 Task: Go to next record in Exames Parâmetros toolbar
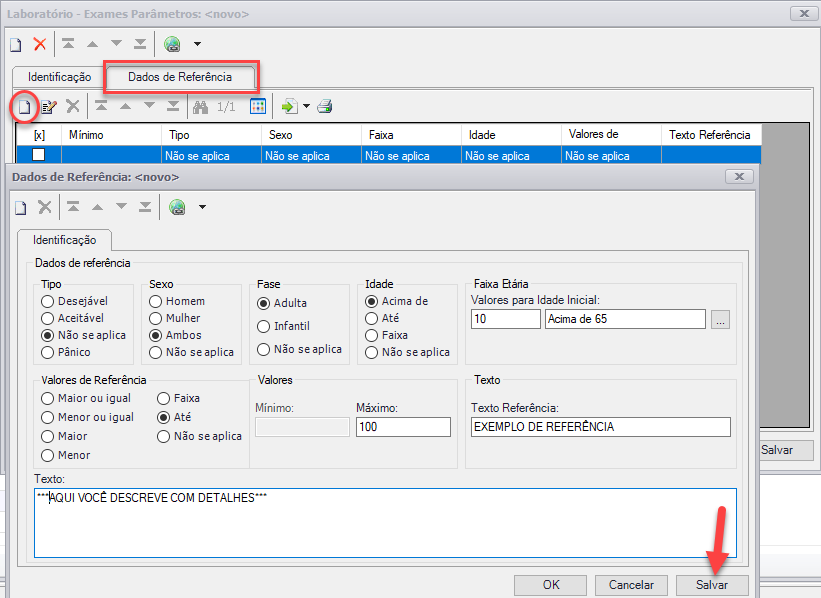pos(116,44)
